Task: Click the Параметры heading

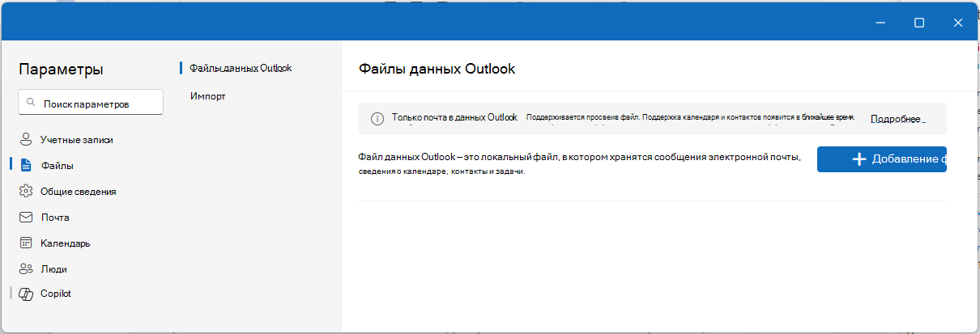Action: tap(61, 70)
